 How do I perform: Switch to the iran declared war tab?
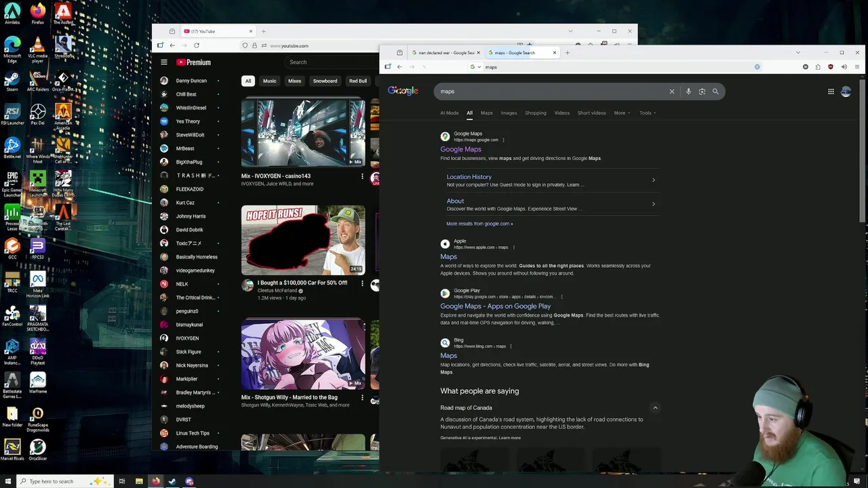coord(445,53)
